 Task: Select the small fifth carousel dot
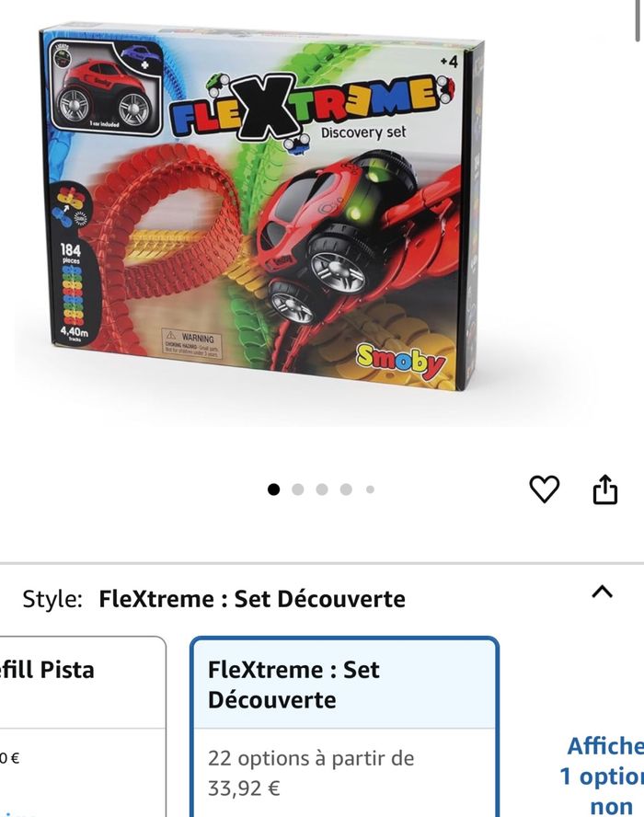pyautogui.click(x=370, y=489)
